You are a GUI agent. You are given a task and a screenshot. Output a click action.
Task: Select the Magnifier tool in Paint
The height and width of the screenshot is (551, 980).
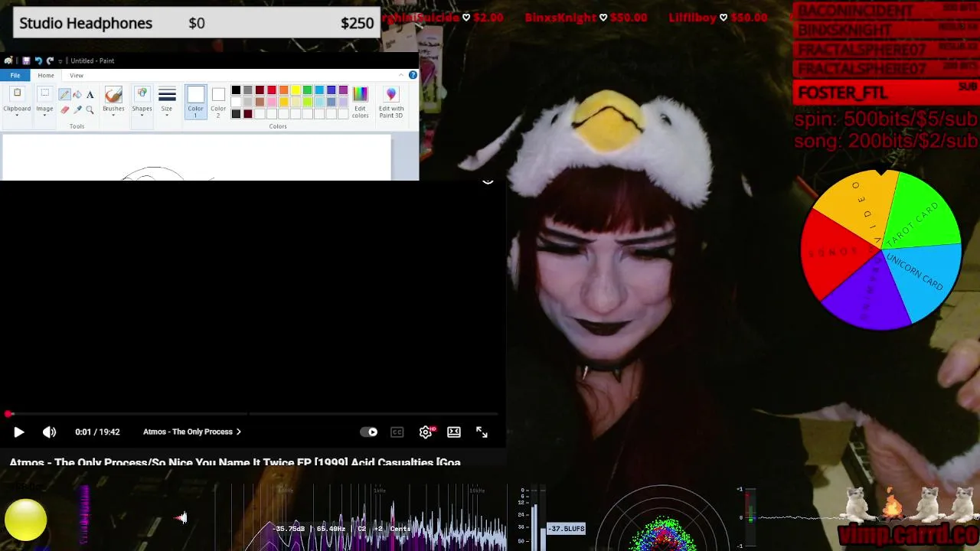click(90, 109)
